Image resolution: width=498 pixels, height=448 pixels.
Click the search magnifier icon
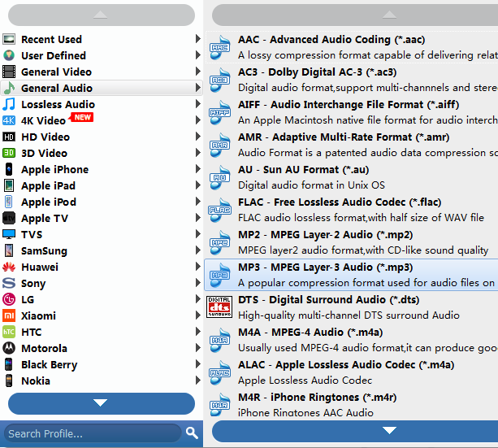pos(192,433)
